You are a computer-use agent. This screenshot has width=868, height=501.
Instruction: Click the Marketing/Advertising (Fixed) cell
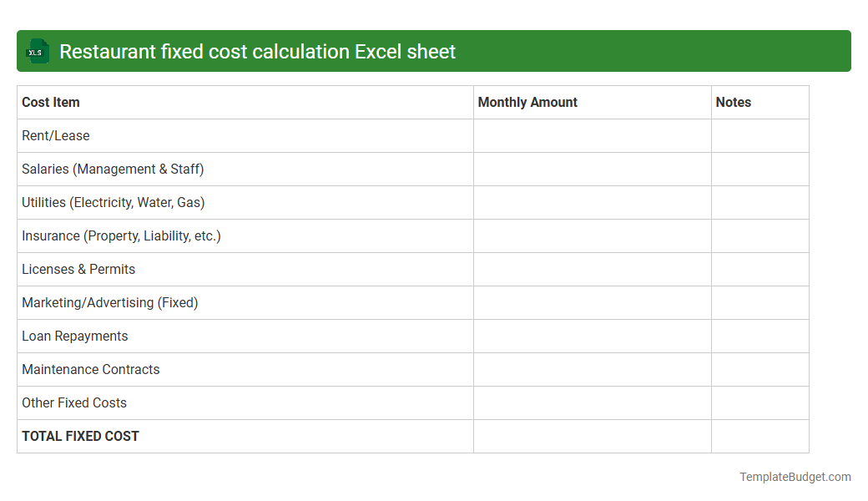(110, 302)
